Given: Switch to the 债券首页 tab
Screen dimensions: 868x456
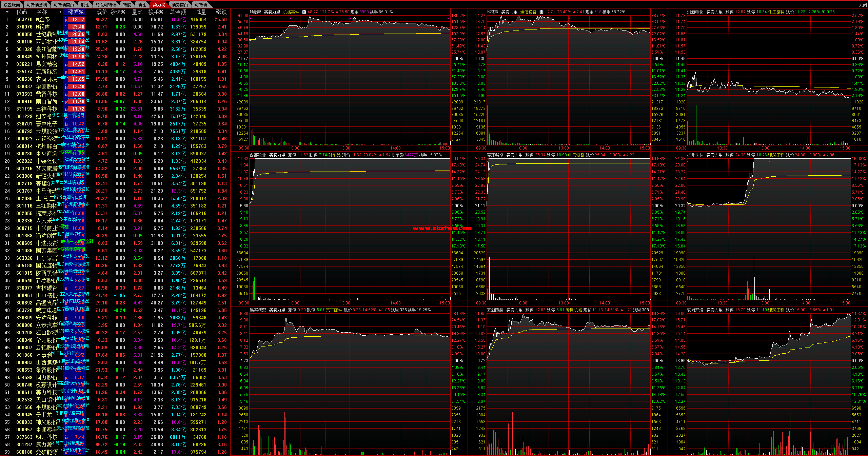Looking at the screenshot, I should coord(180,5).
